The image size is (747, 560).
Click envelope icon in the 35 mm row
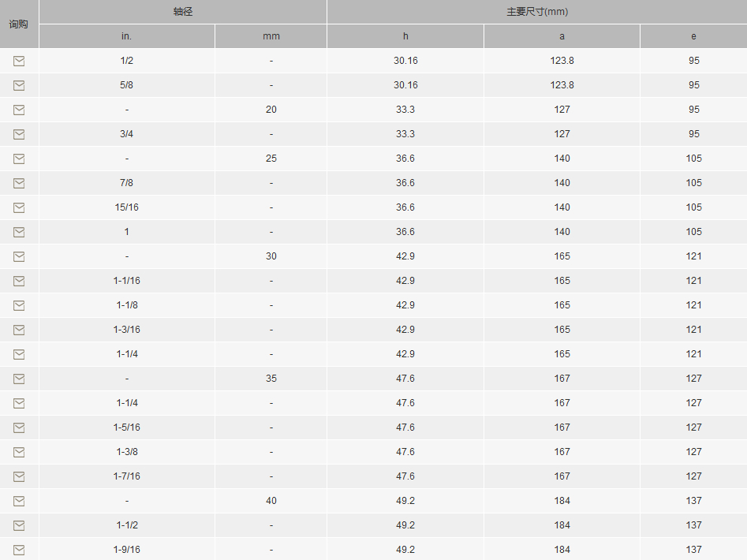click(19, 379)
